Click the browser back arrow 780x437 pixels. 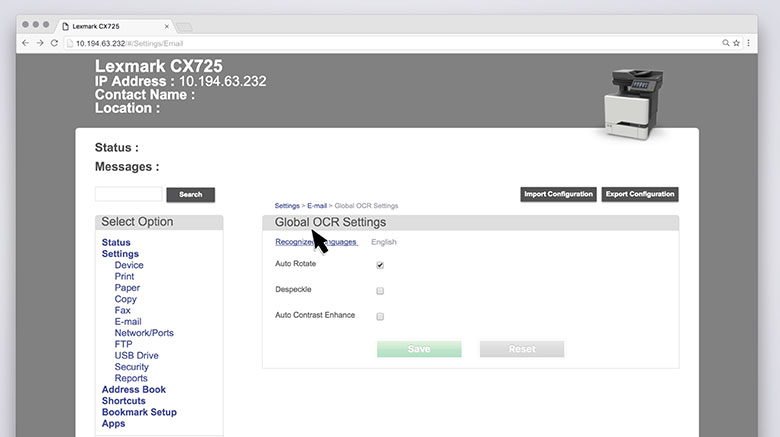point(26,43)
